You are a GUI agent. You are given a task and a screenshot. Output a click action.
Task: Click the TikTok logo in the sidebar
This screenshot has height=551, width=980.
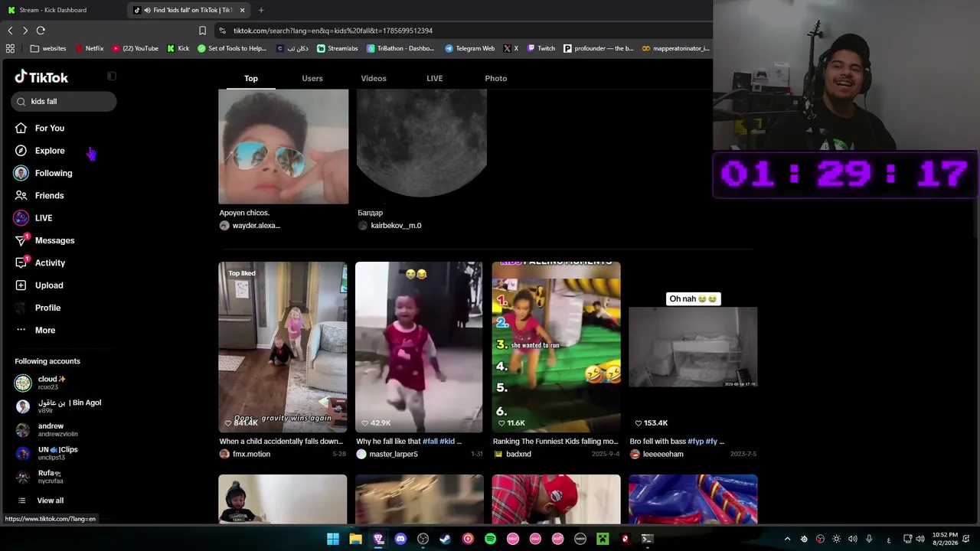coord(41,77)
